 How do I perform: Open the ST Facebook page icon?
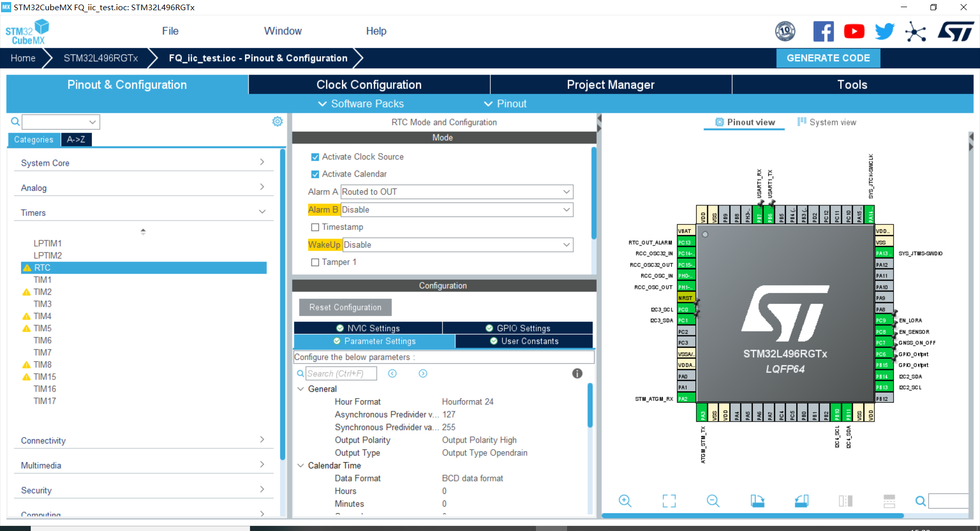823,32
